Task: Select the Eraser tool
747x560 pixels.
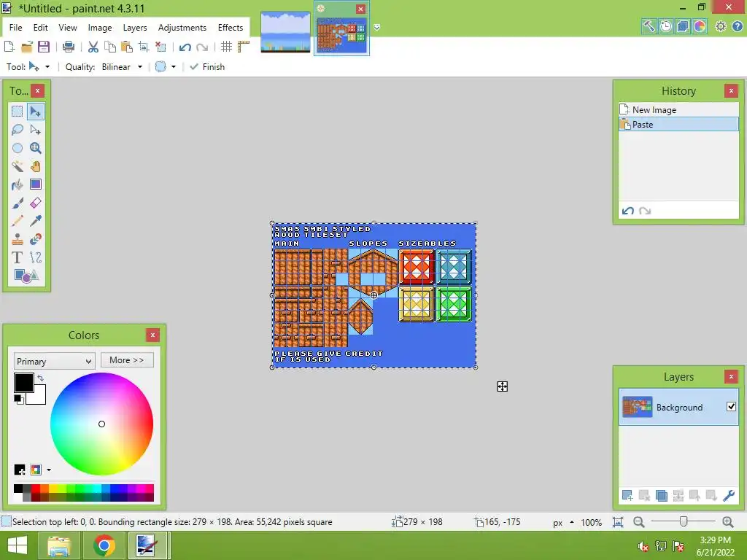Action: [35, 203]
